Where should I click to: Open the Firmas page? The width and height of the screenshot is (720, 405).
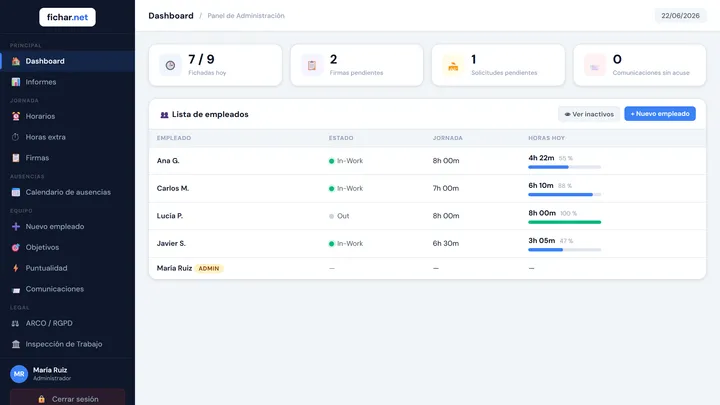point(68,158)
